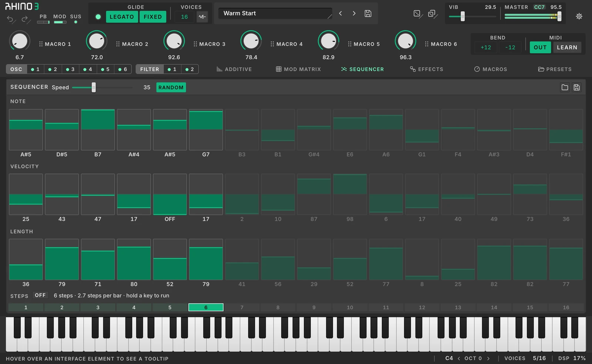The height and width of the screenshot is (364, 592).
Task: Click the randomize dice icon
Action: pos(417,14)
